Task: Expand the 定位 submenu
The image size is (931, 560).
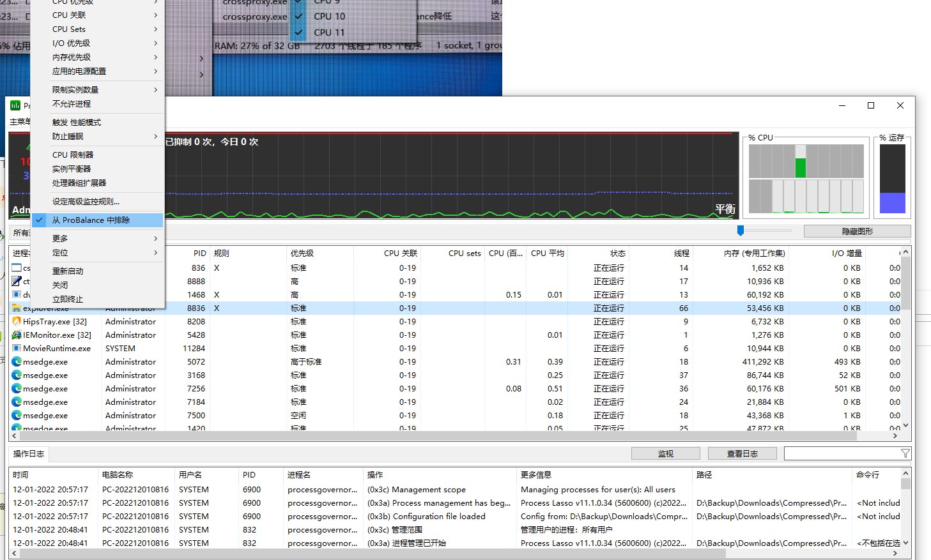Action: 98,252
